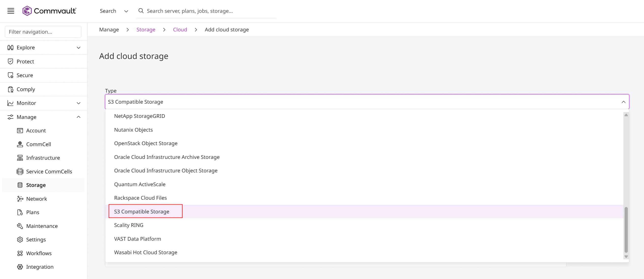The height and width of the screenshot is (279, 644).
Task: Open the hamburger navigation menu
Action: click(x=11, y=11)
